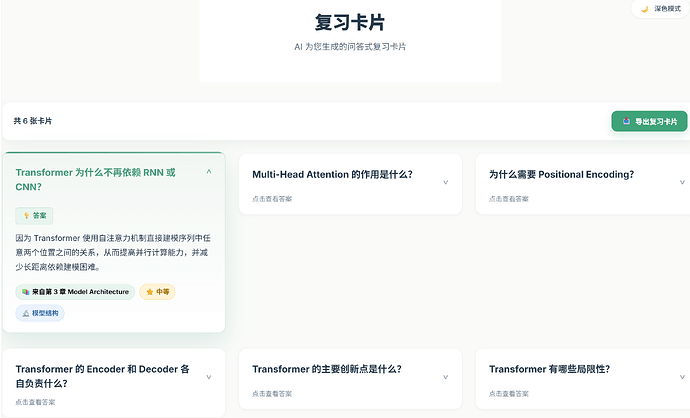690x418 pixels.
Task: Click the star icon in the 中等 tag
Action: click(x=150, y=292)
